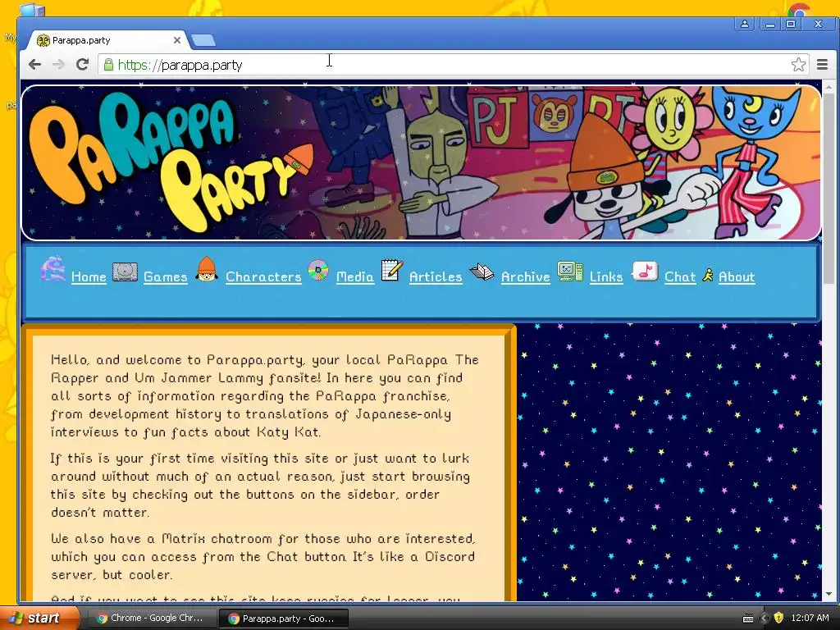Screen dimensions: 840x630
Task: Open a new tab with the new-tab button
Action: tap(203, 40)
